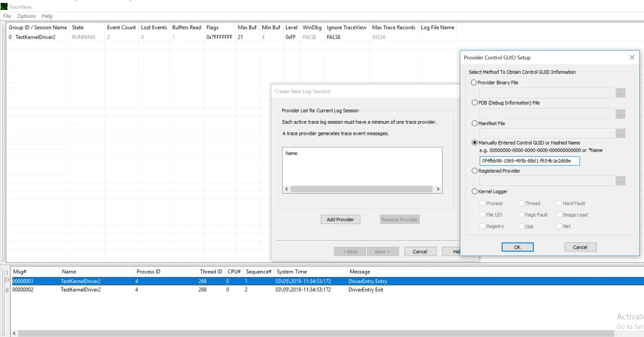Open the Options menu

pos(26,16)
